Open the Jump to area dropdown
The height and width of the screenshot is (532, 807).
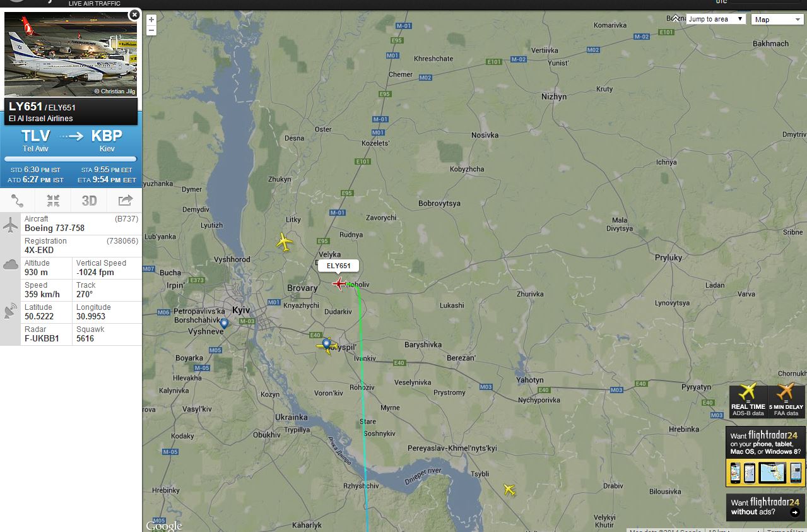(716, 20)
